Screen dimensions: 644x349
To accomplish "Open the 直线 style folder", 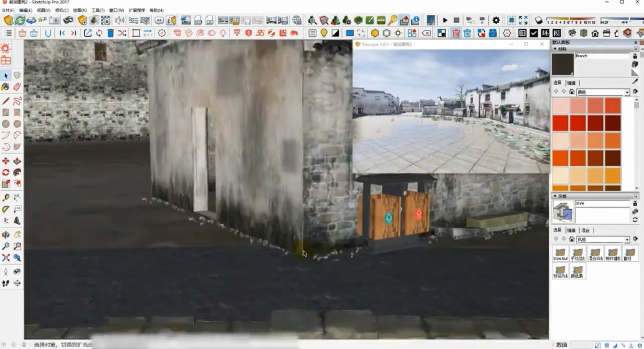I will (630, 254).
